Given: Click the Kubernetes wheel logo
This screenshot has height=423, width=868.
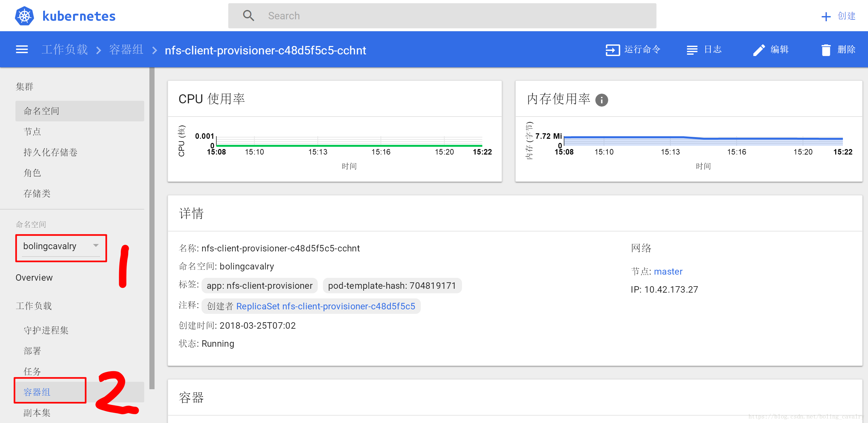Looking at the screenshot, I should (24, 16).
